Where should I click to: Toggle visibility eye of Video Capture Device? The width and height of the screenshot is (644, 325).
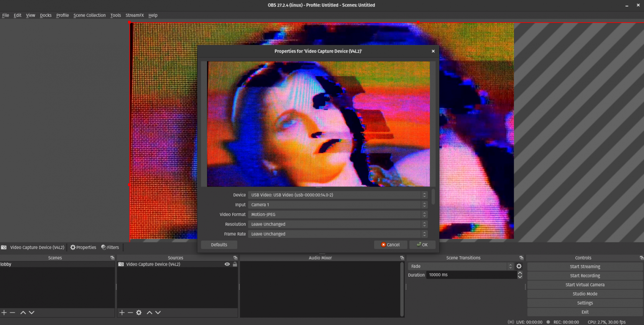227,264
